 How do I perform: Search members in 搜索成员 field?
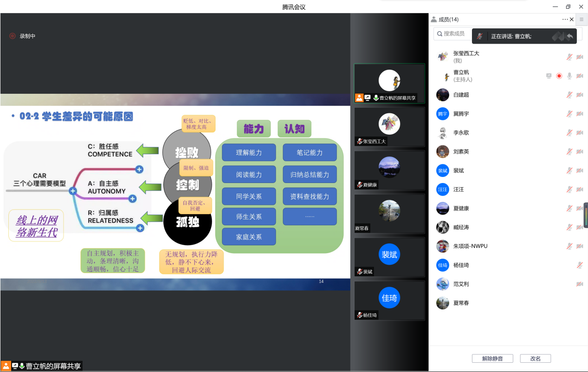[x=455, y=34]
